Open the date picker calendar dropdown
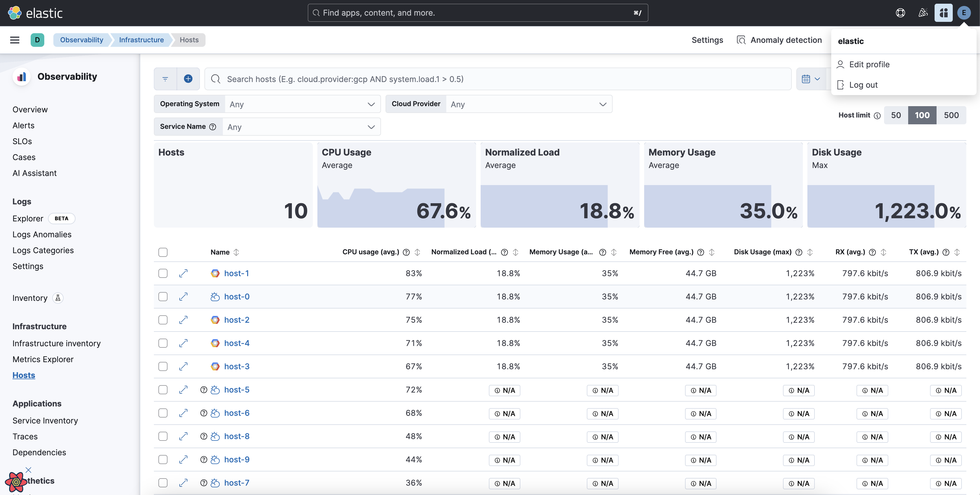Viewport: 980px width, 495px height. coord(811,79)
